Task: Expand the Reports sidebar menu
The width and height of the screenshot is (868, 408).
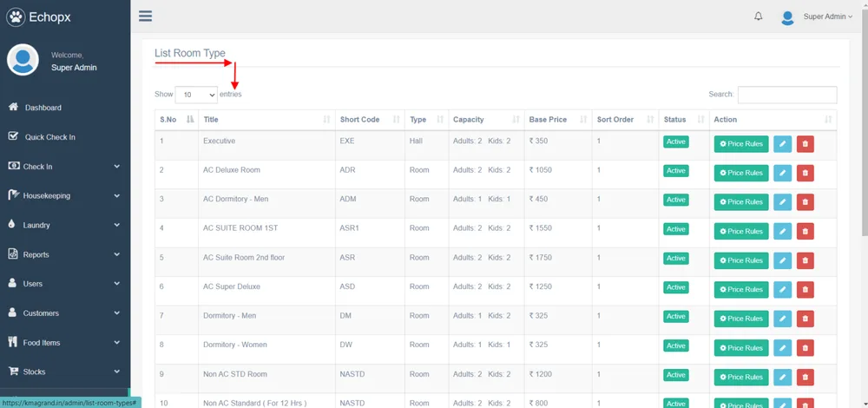Action: [x=65, y=254]
